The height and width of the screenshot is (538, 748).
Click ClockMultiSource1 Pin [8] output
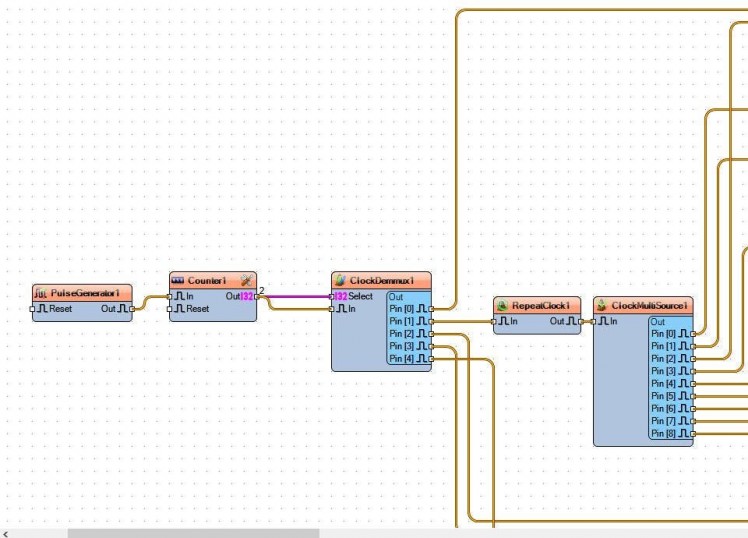[693, 434]
